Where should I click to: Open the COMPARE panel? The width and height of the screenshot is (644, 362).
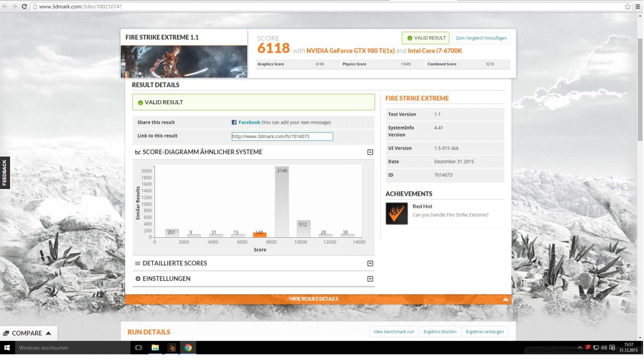pos(28,333)
